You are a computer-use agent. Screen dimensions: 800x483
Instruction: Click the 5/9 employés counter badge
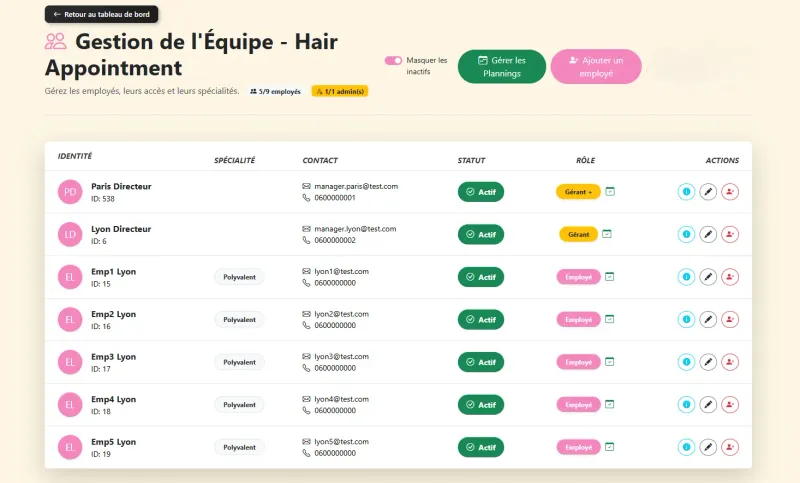(x=276, y=91)
